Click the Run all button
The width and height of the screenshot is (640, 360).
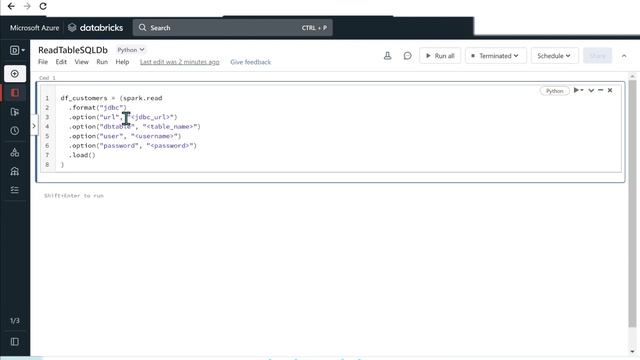click(x=440, y=56)
